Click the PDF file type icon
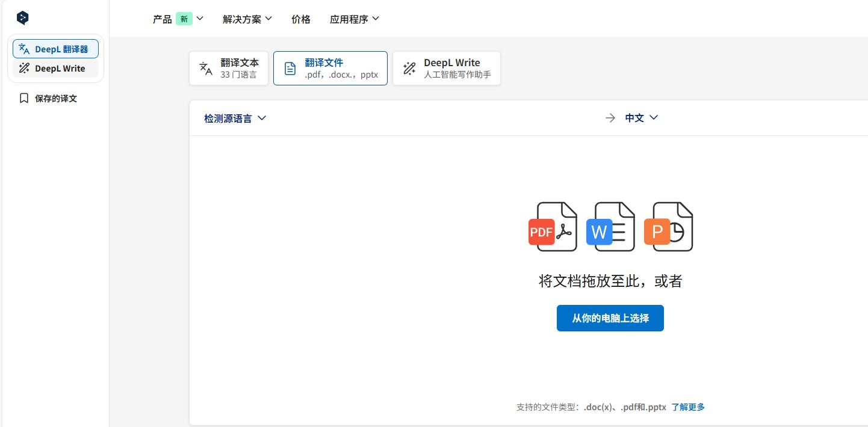The width and height of the screenshot is (868, 427). [x=553, y=227]
